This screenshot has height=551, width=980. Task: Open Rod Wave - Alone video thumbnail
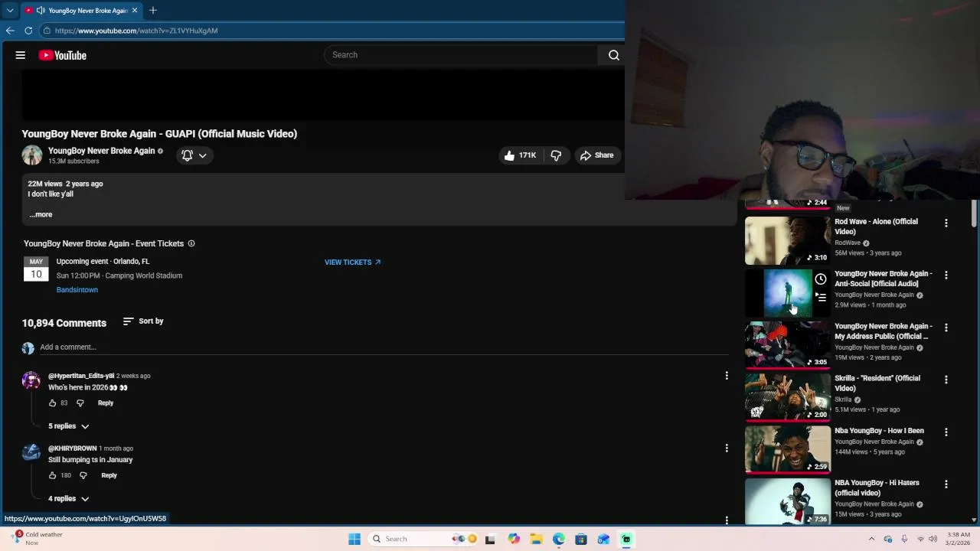(x=788, y=240)
